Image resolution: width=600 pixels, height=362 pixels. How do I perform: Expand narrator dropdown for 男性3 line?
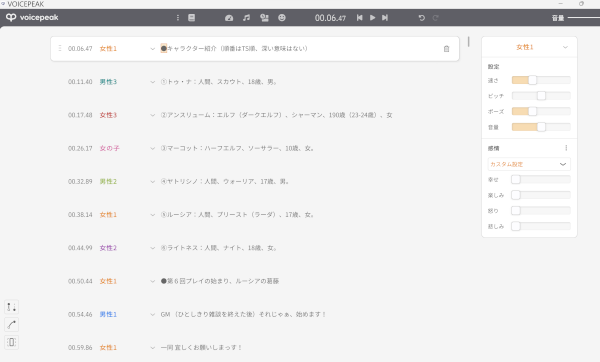click(x=153, y=82)
